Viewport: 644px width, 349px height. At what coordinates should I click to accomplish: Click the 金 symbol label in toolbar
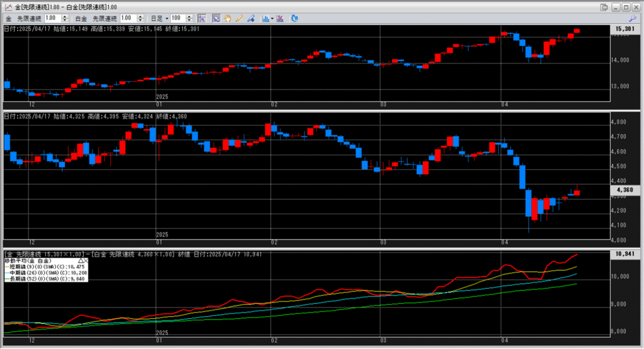coord(9,18)
